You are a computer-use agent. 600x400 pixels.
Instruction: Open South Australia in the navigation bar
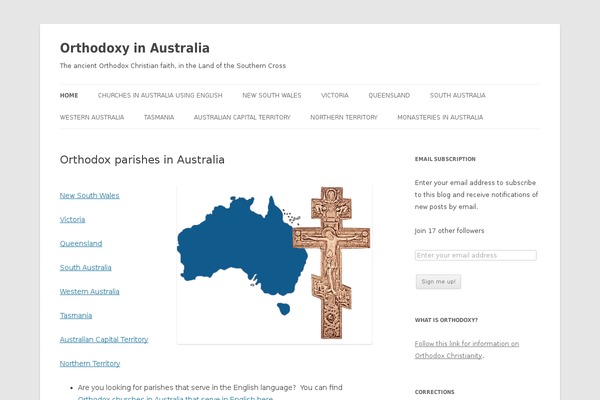click(458, 95)
